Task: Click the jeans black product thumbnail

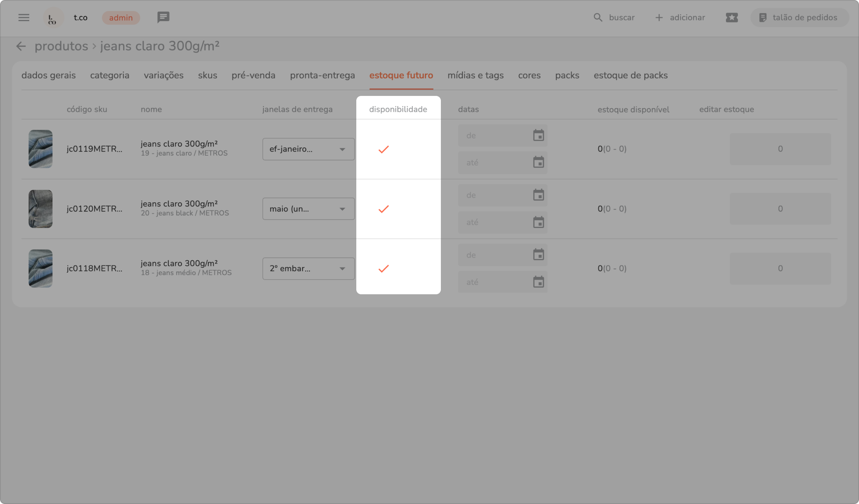Action: pos(41,209)
